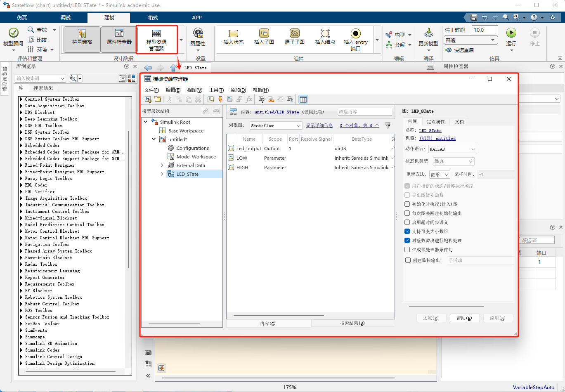Insert a state with 插入状态
Viewport: 565px width, 392px height.
pos(234,36)
